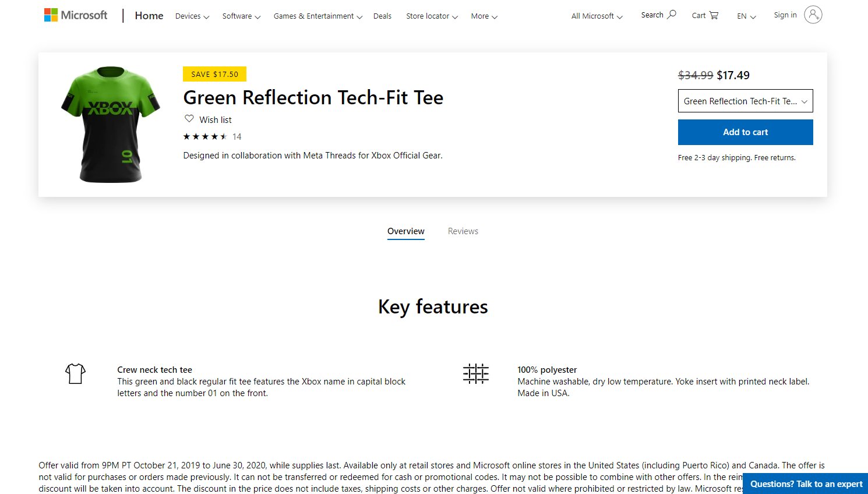
Task: Click the crew neck tee shirt icon
Action: coord(76,373)
